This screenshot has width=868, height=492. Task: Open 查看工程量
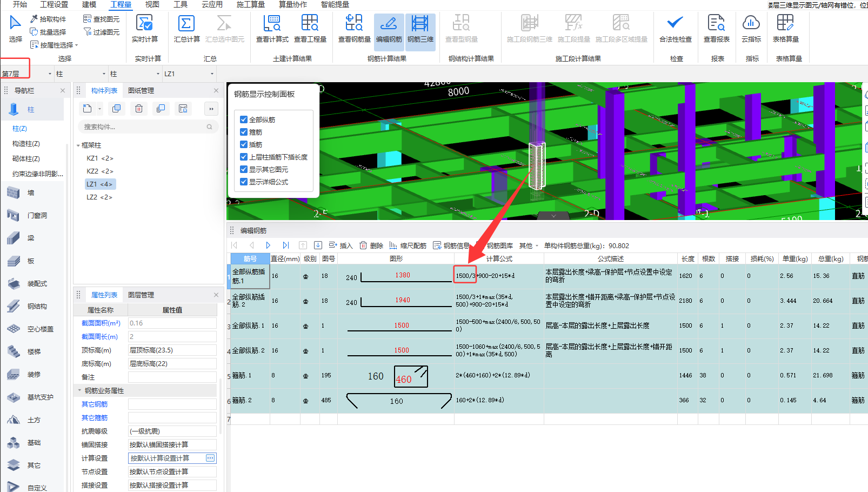coord(310,29)
